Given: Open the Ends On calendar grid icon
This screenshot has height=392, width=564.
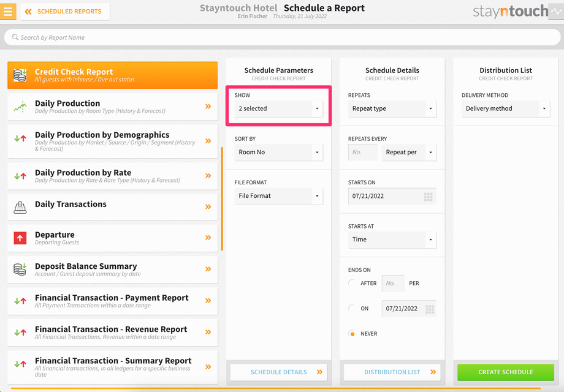Looking at the screenshot, I should tap(430, 309).
